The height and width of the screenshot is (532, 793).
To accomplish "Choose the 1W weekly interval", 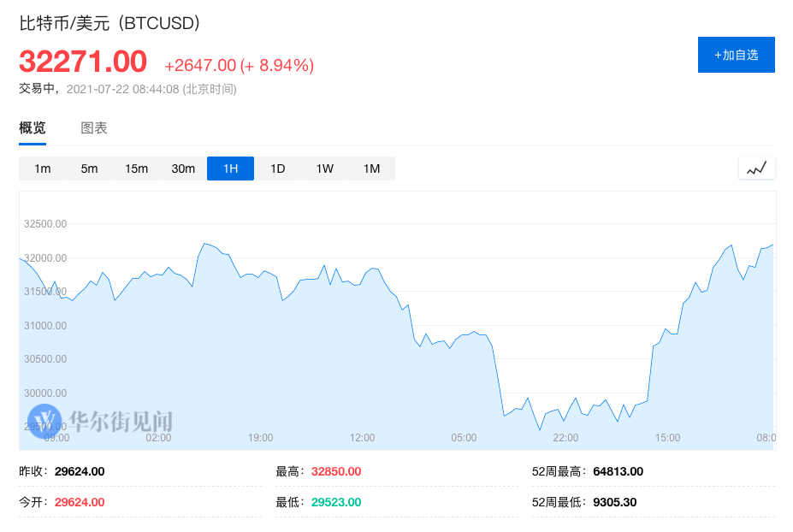I will pos(324,168).
